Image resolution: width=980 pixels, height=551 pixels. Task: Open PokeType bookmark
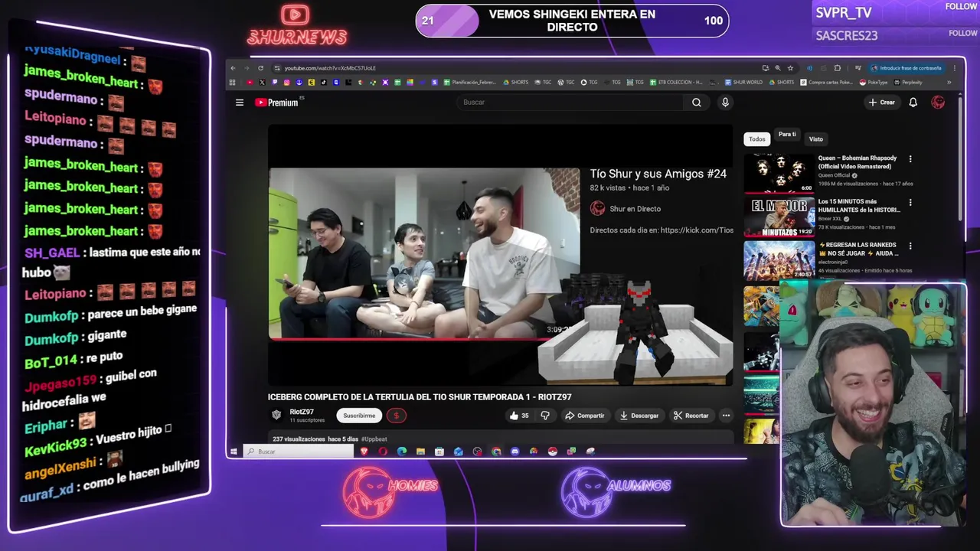(873, 83)
